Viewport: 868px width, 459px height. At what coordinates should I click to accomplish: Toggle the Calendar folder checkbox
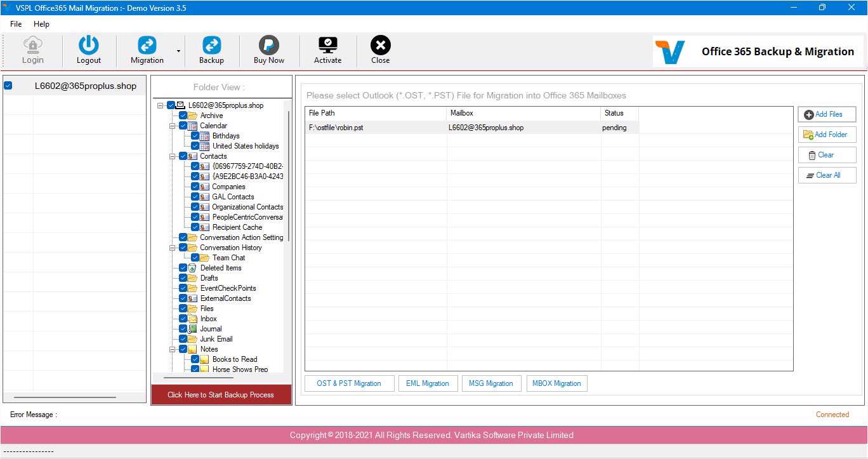tap(183, 126)
